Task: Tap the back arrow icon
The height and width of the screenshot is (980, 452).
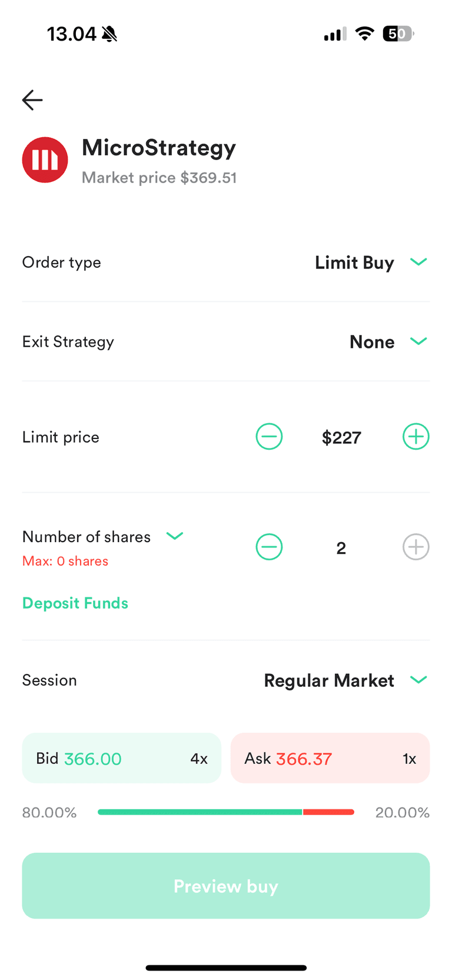Action: [32, 100]
